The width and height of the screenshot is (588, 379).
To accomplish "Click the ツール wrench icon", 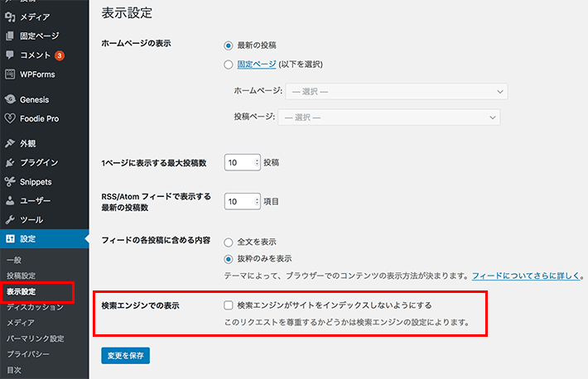I will pyautogui.click(x=10, y=219).
